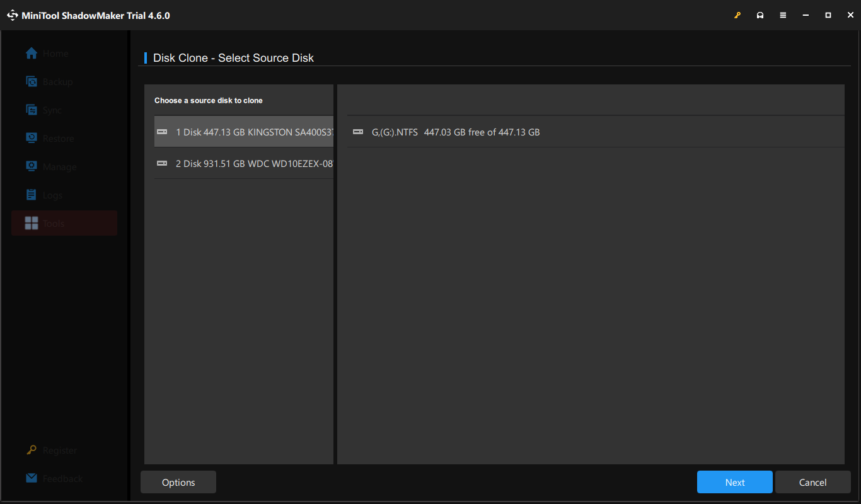Click the yellow license key icon
Viewport: 861px width, 504px height.
(x=737, y=14)
